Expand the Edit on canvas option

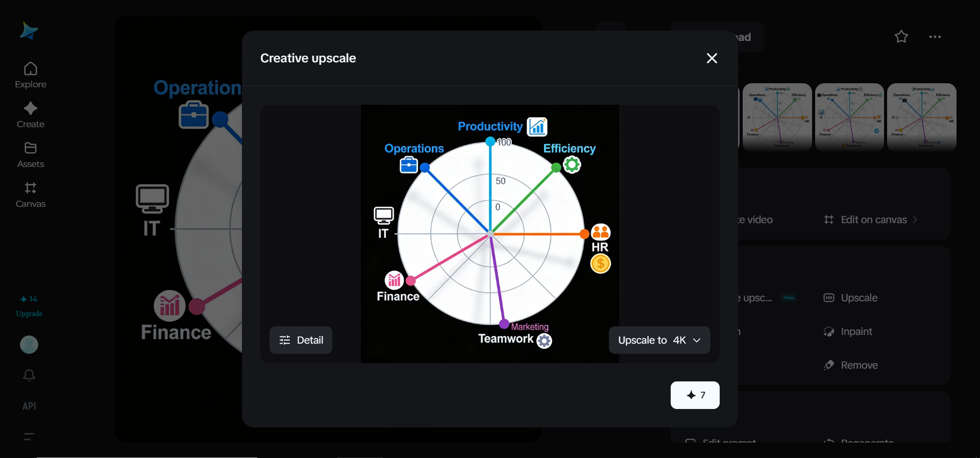pyautogui.click(x=871, y=220)
